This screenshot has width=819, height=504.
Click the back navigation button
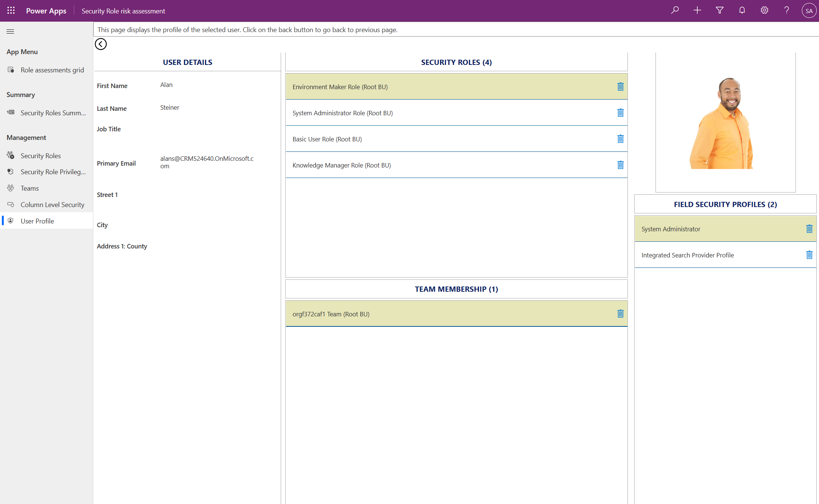pyautogui.click(x=101, y=44)
